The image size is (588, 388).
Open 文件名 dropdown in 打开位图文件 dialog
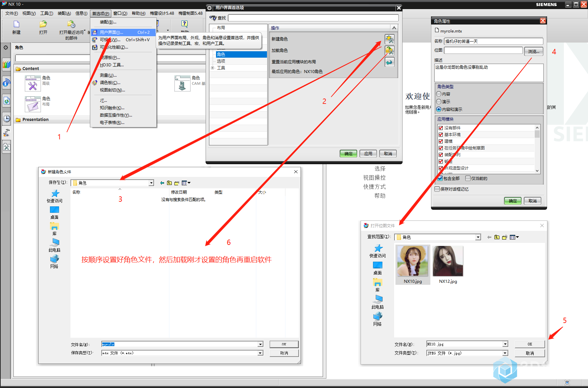(x=505, y=344)
